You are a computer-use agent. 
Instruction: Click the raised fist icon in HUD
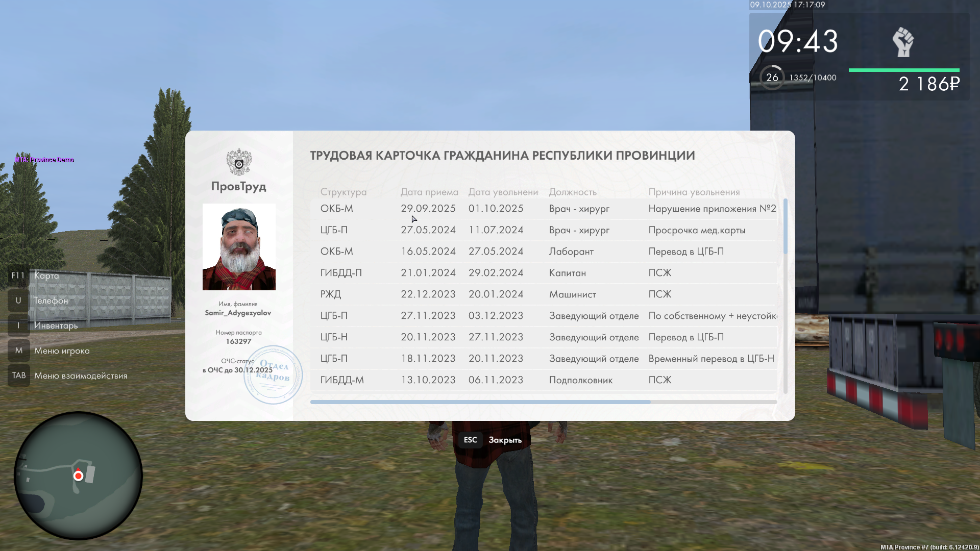(x=903, y=42)
